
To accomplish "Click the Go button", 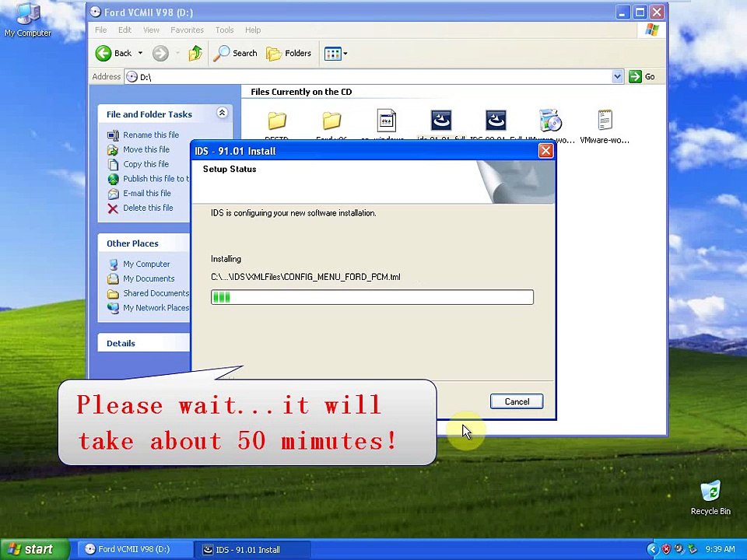I will tap(642, 77).
